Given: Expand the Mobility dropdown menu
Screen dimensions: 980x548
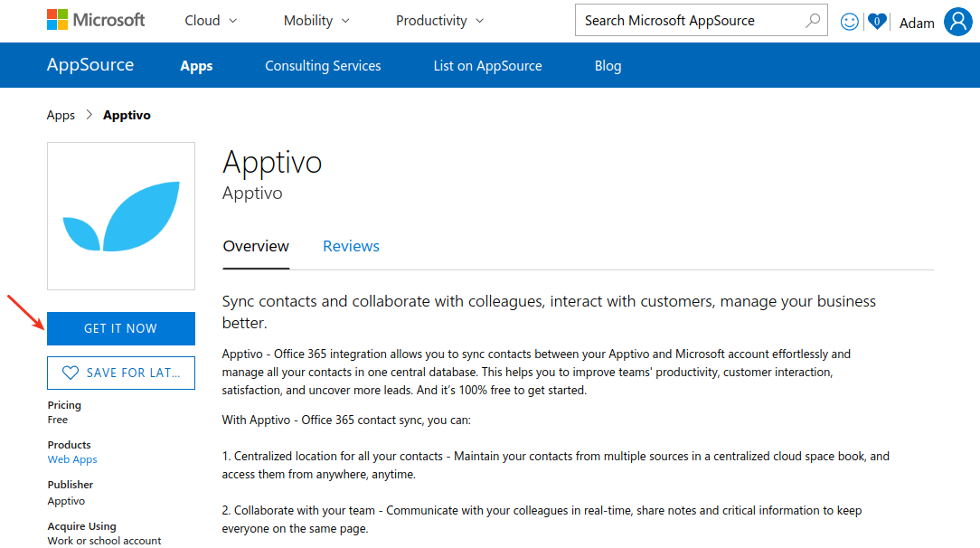Looking at the screenshot, I should point(316,21).
